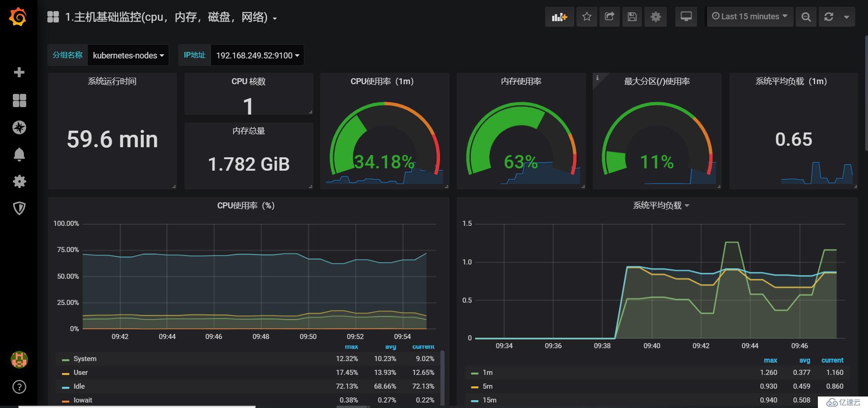This screenshot has width=868, height=408.
Task: Open the 内存总量 panel title menu
Action: [248, 131]
